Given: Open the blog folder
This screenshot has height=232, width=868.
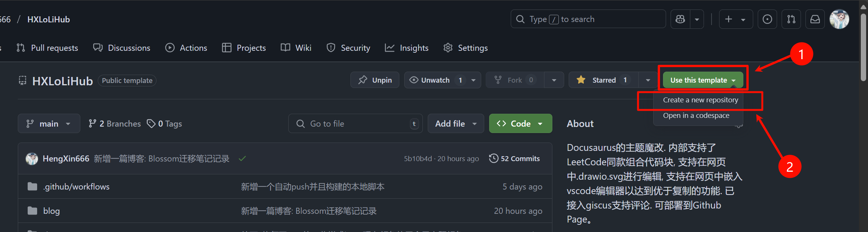Looking at the screenshot, I should point(52,211).
